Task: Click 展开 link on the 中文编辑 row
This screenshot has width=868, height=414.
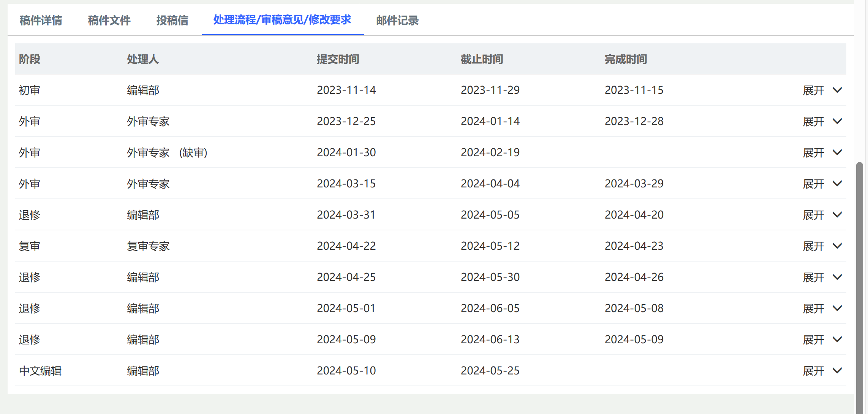Action: tap(813, 371)
